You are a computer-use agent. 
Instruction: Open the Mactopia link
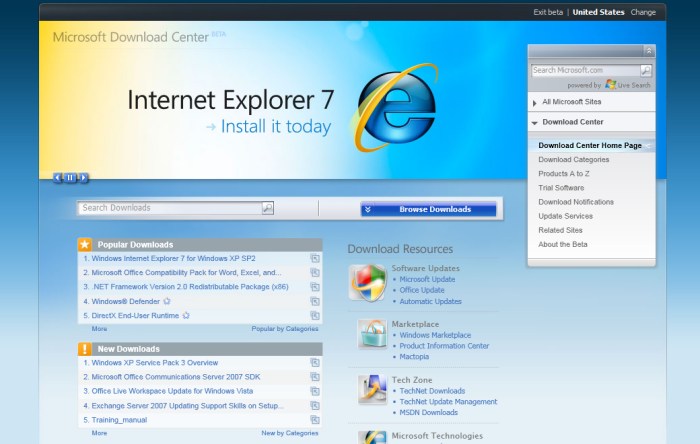click(414, 357)
